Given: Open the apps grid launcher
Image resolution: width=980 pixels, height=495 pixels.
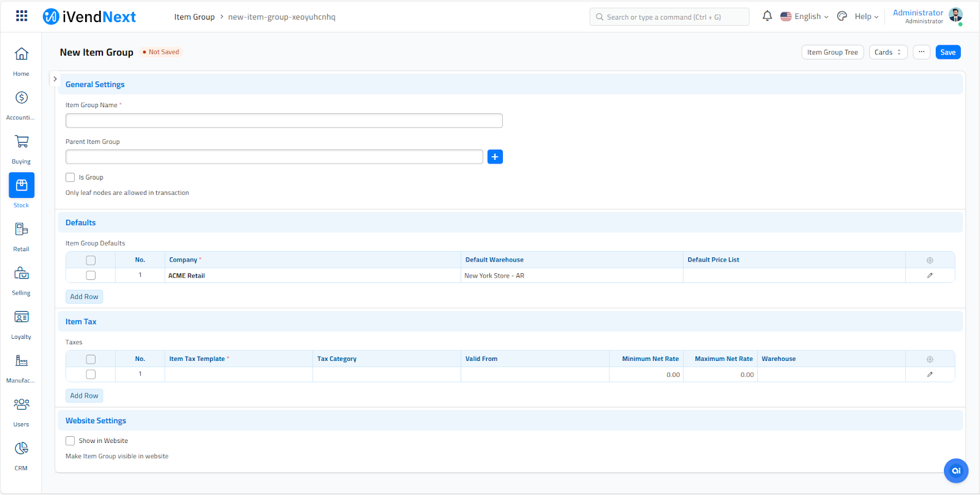Looking at the screenshot, I should coord(21,17).
